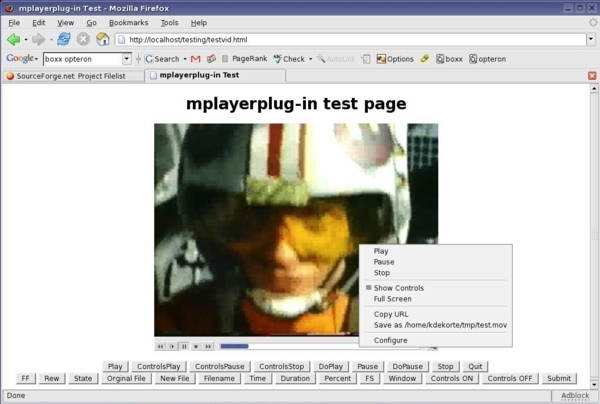Click the Adblock status bar entry
This screenshot has width=600, height=404.
575,396
